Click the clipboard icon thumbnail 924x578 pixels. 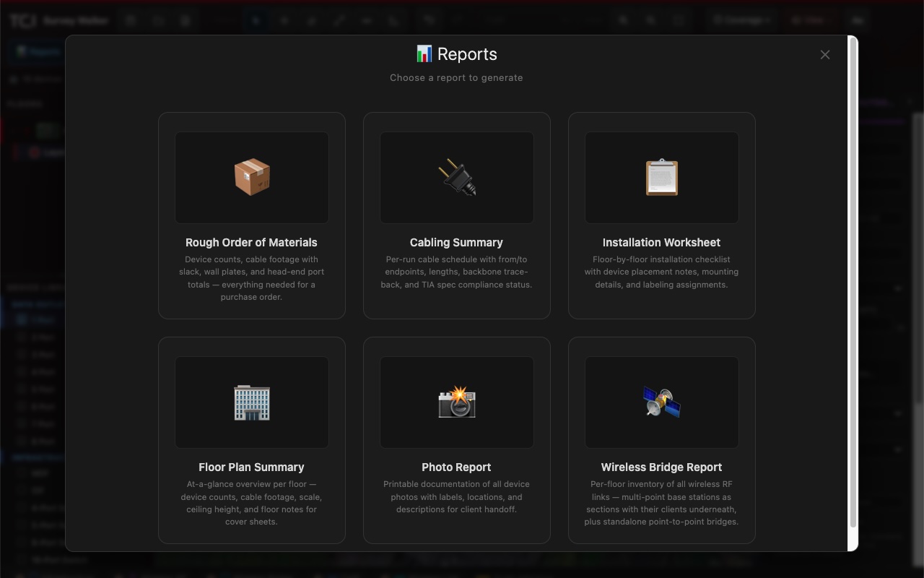click(662, 178)
